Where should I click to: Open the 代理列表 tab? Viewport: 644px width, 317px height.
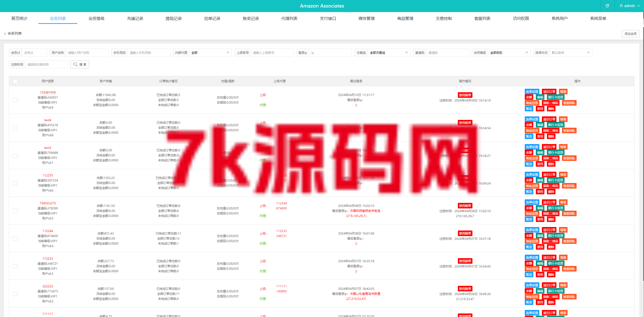pos(289,18)
